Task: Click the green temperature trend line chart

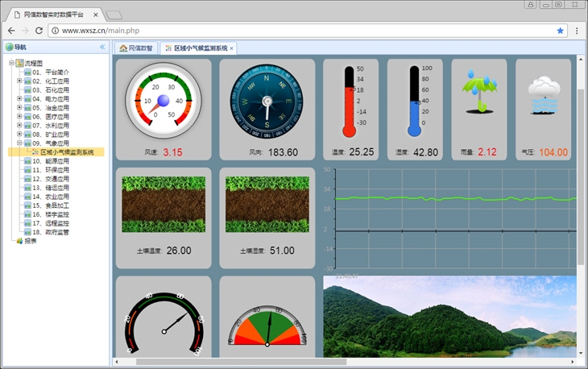Action: coord(456,219)
